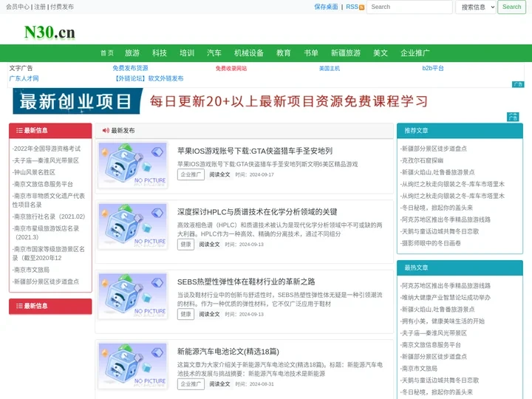
Task: Open the 付费发布 link
Action: click(x=62, y=7)
